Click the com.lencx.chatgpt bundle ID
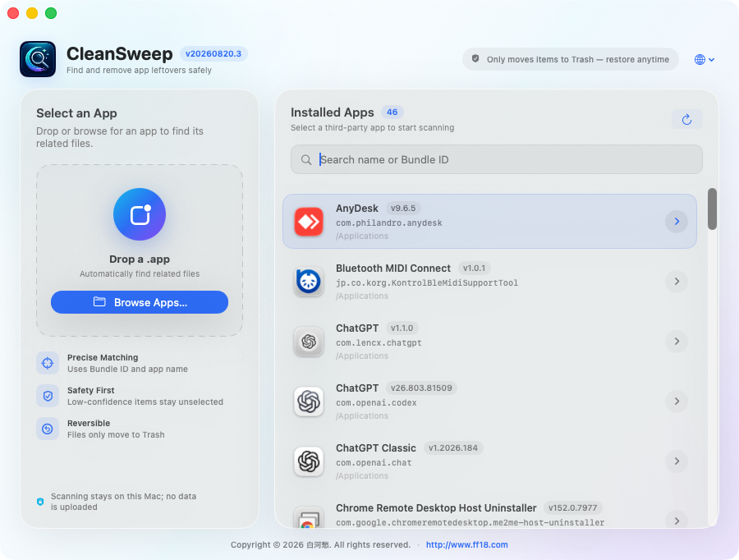Image resolution: width=739 pixels, height=560 pixels. 379,342
